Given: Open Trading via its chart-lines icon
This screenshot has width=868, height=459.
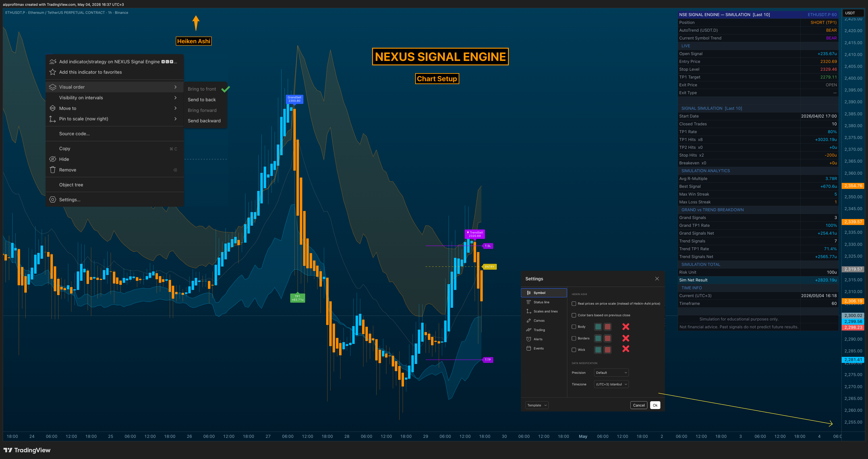Looking at the screenshot, I should click(x=529, y=330).
